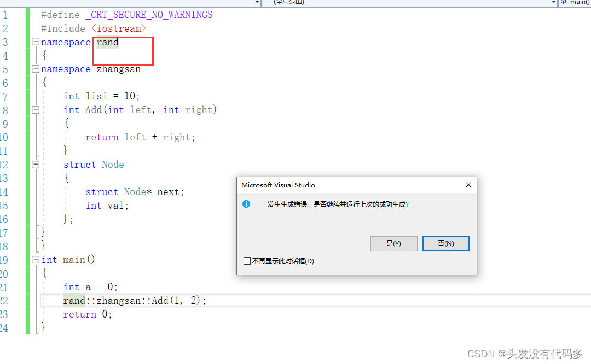This screenshot has height=364, width=591.
Task: Check the 不再显示此对话框 checkbox
Action: pos(247,261)
